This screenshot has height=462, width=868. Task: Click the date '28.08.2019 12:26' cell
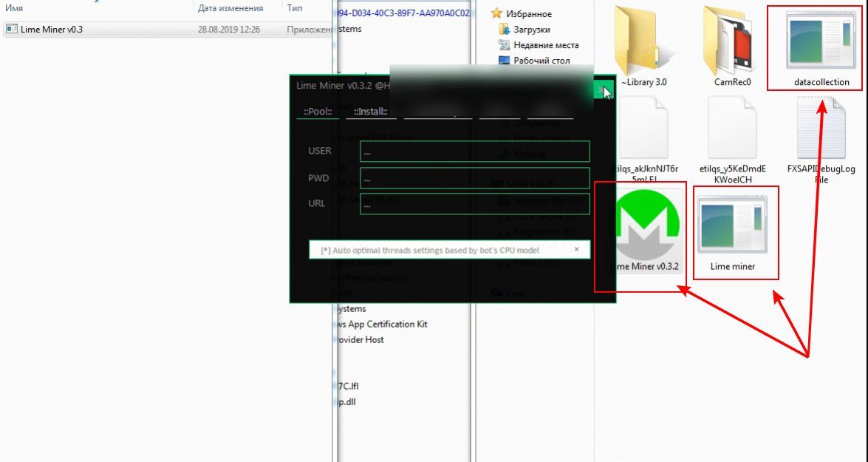pyautogui.click(x=228, y=30)
